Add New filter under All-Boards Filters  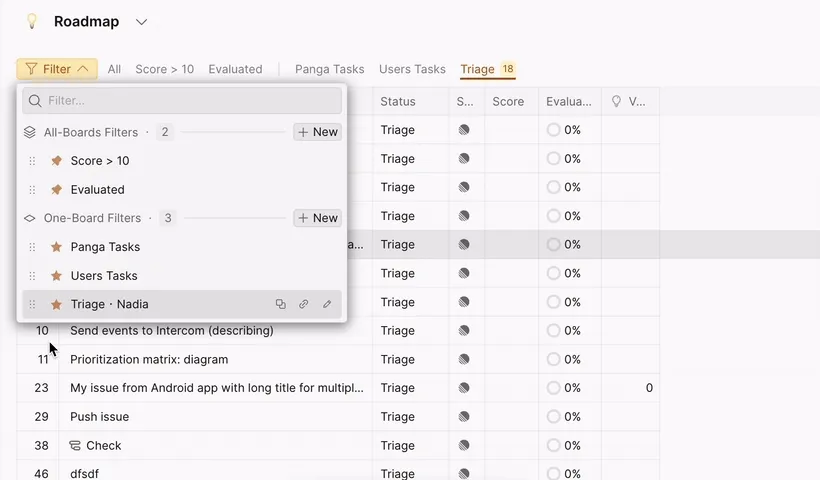tap(317, 132)
